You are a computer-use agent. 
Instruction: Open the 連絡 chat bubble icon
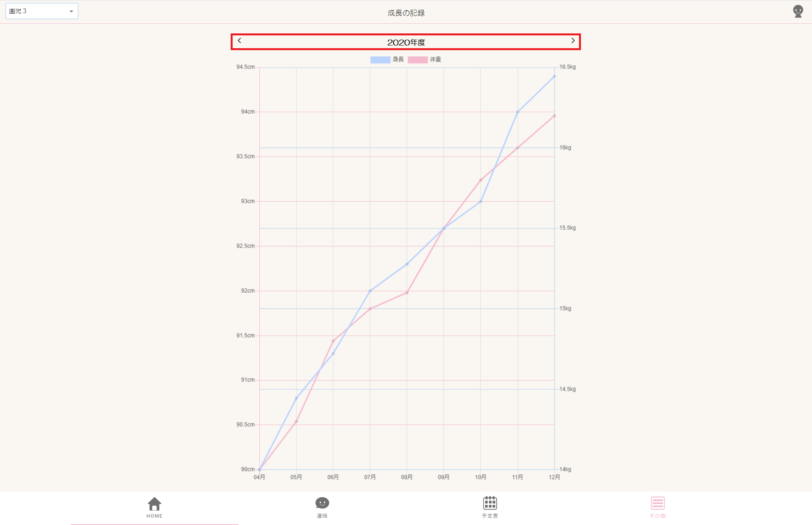(x=322, y=503)
